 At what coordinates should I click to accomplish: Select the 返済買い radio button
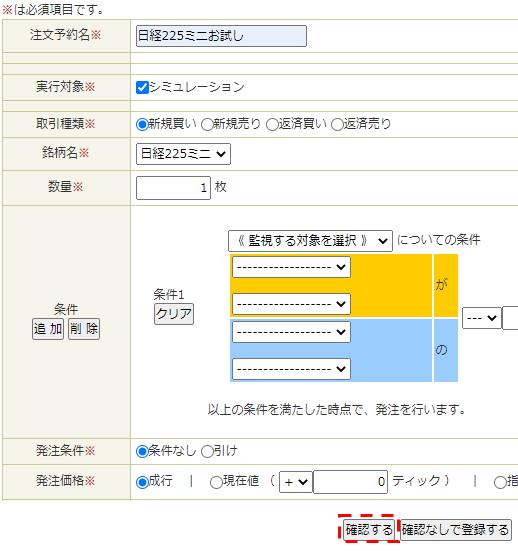272,124
